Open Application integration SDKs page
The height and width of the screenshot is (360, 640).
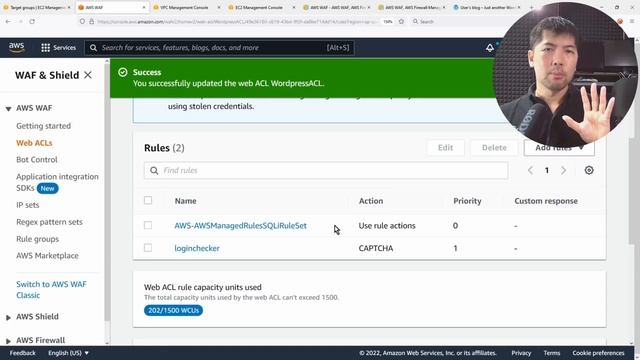[57, 182]
